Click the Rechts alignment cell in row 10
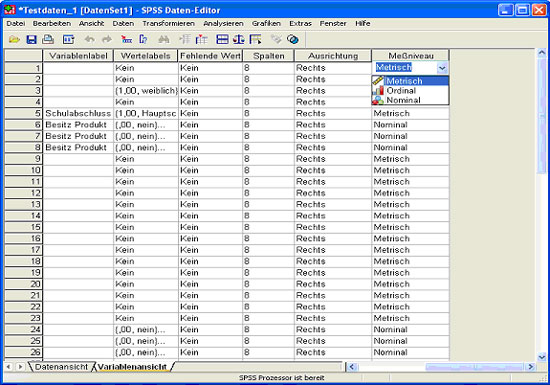Viewport: 550px width, 385px height. pyautogui.click(x=333, y=170)
